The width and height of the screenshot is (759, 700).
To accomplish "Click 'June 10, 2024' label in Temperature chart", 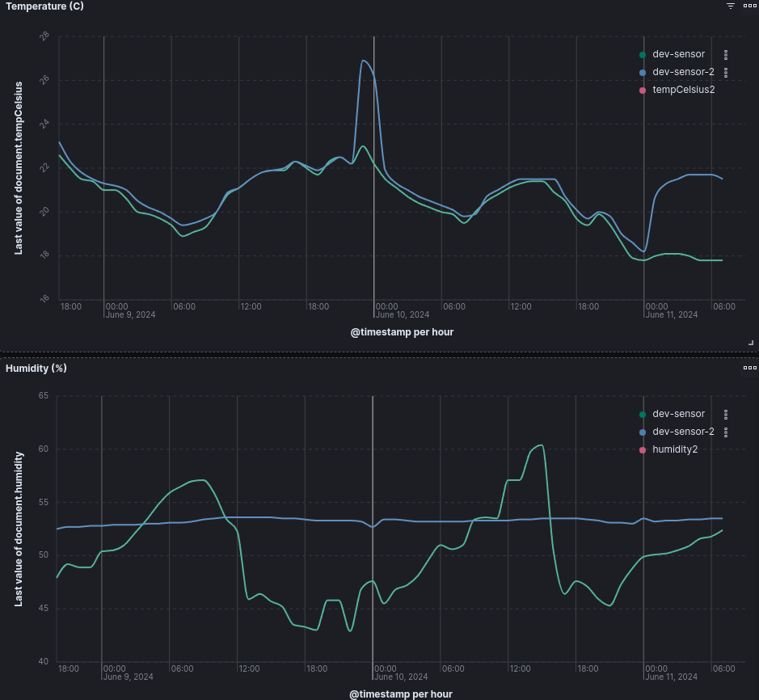I will pyautogui.click(x=403, y=314).
